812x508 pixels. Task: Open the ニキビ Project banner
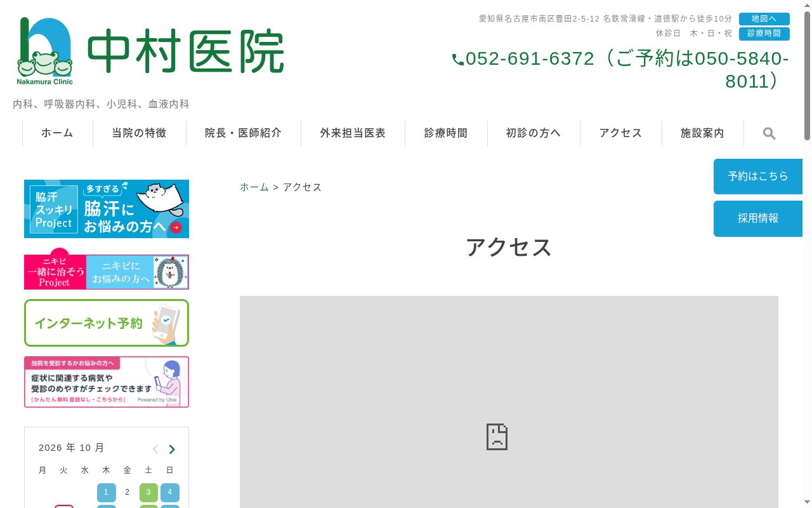tap(107, 269)
